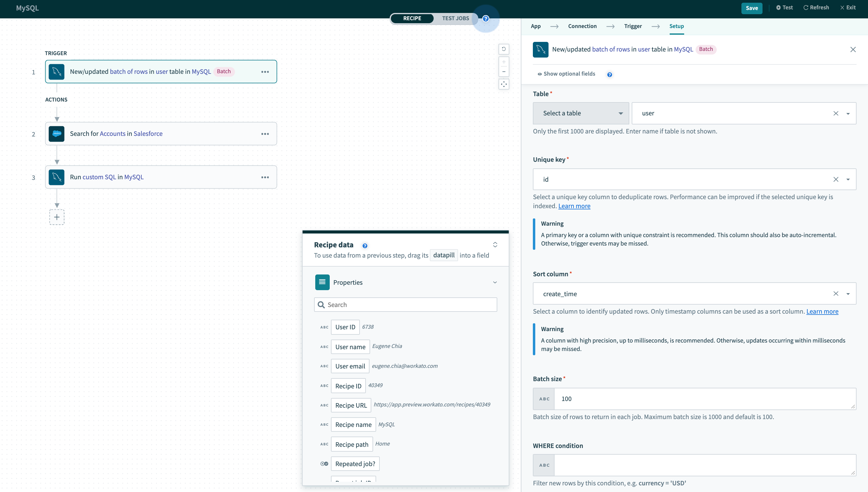The height and width of the screenshot is (492, 868).
Task: Click the canvas reset/undo icon
Action: [x=504, y=49]
